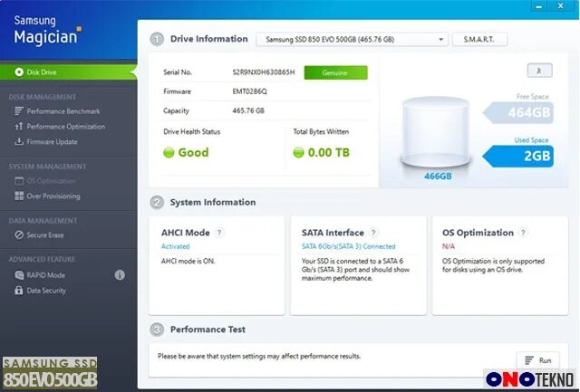Show RAPID Mode info icon
This screenshot has height=392, width=580.
[x=120, y=275]
